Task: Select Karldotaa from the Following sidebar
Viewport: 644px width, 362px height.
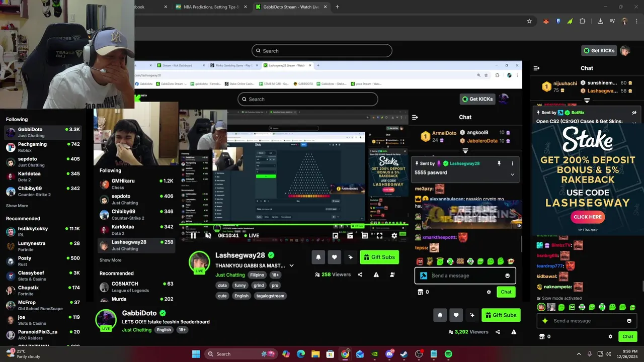Action: [43, 177]
